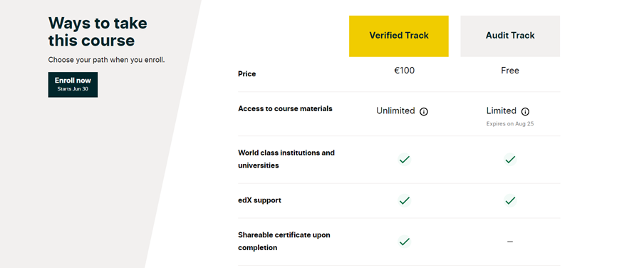Select the gray Audit Track header
The height and width of the screenshot is (268, 644).
tap(510, 36)
